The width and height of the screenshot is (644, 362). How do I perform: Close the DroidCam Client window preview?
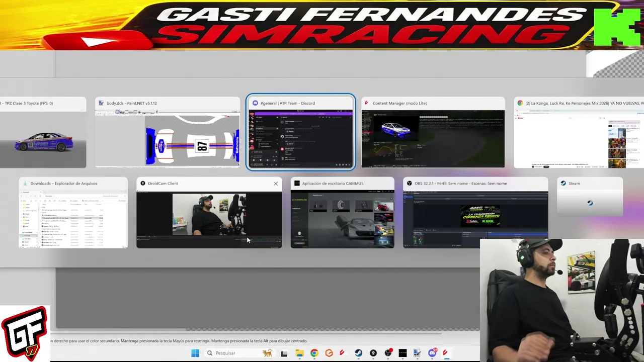tap(276, 184)
